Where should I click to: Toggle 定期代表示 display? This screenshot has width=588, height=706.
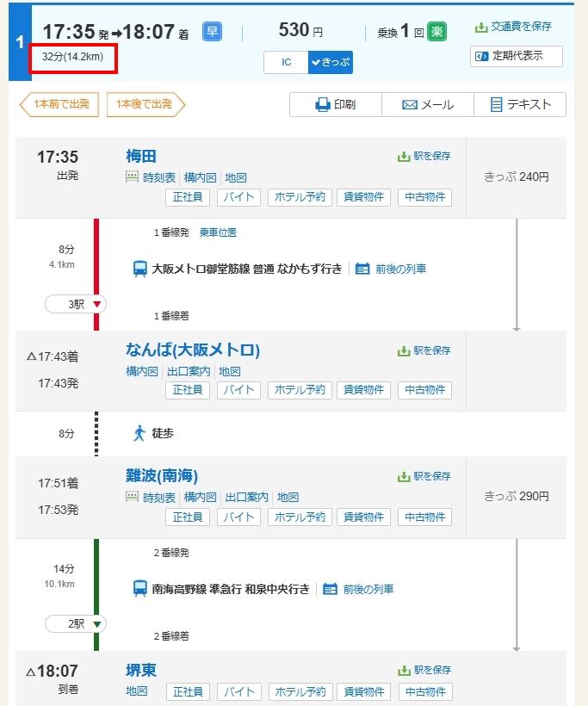coord(517,57)
